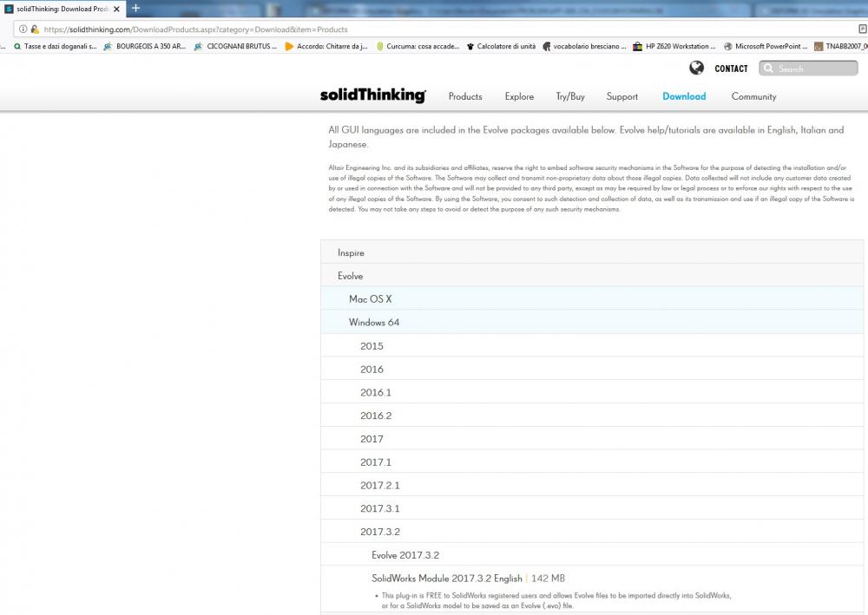This screenshot has height=615, width=868.
Task: Open the 'Curcuma: cosa accade...' bookmark
Action: pos(418,47)
